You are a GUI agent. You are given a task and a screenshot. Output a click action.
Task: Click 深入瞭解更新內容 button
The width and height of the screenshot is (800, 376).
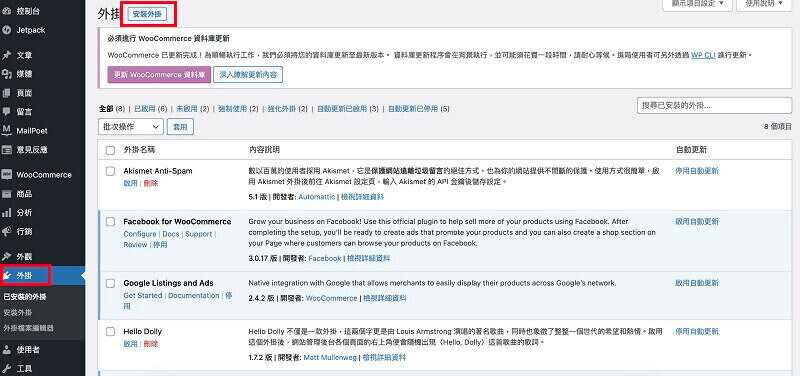click(x=248, y=74)
